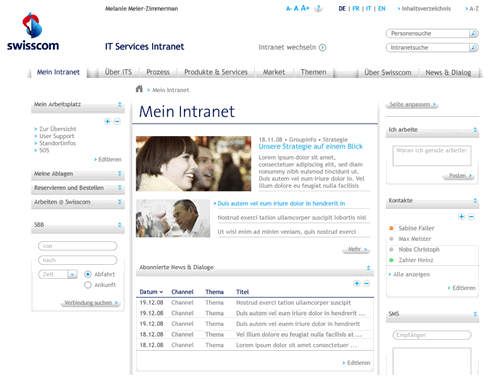The image size is (488, 379).
Task: Click the man with wine glass thumbnail
Action: point(173,218)
